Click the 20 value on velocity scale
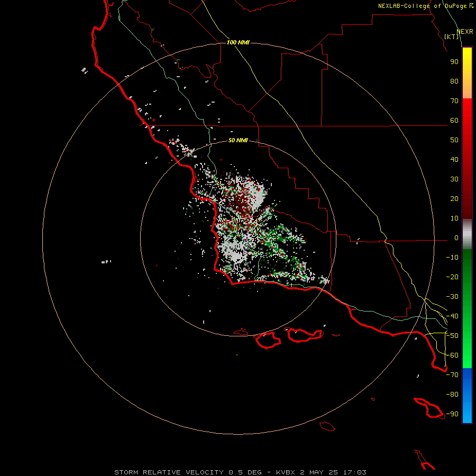The width and height of the screenshot is (476, 476). (454, 199)
